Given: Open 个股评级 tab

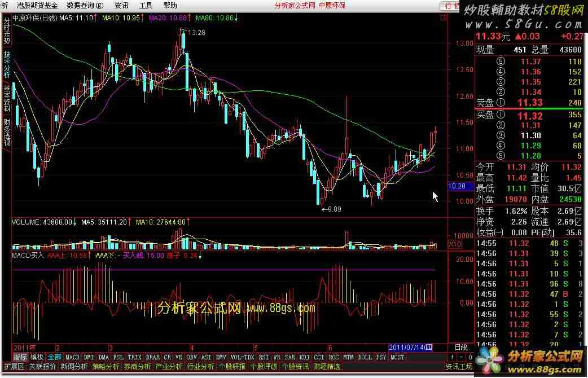Looking at the screenshot, I should click(264, 366).
